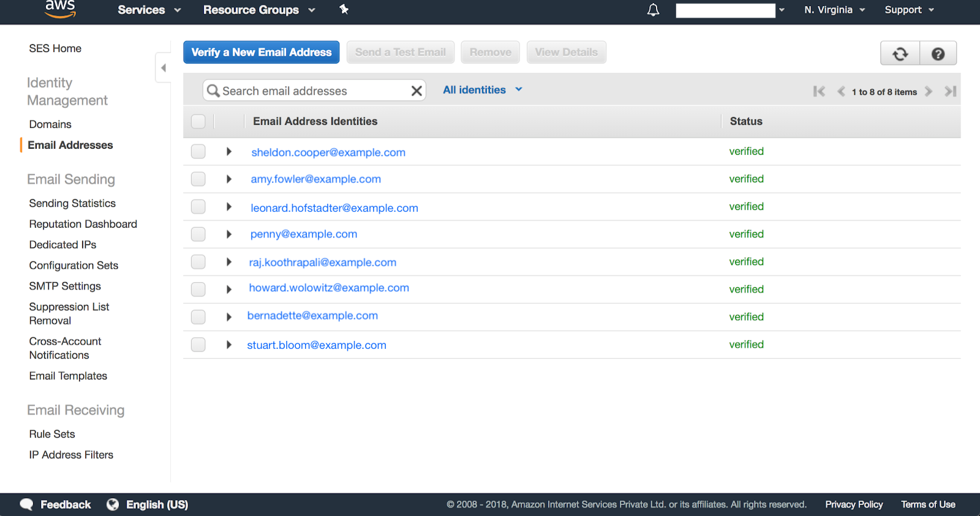Expand the amy.fowler@example.com row details
This screenshot has height=516, width=980.
pyautogui.click(x=228, y=179)
